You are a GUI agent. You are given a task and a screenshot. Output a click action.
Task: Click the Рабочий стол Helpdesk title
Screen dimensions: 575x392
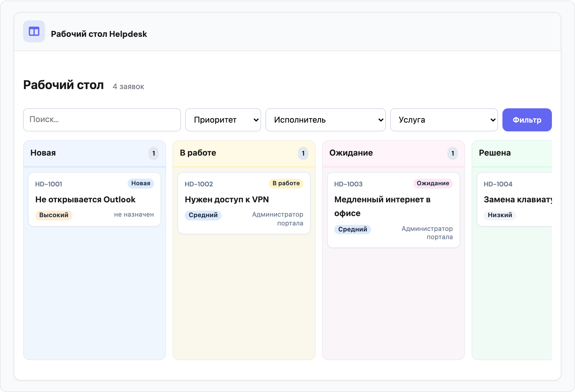(99, 34)
